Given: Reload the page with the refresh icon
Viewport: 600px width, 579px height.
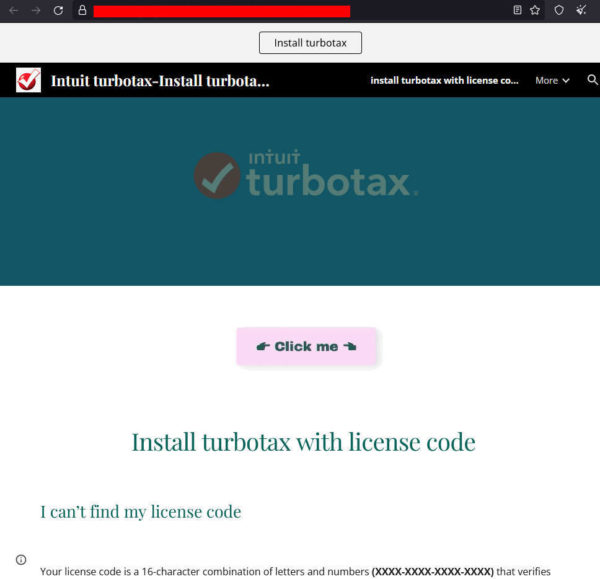Looking at the screenshot, I should coord(58,10).
